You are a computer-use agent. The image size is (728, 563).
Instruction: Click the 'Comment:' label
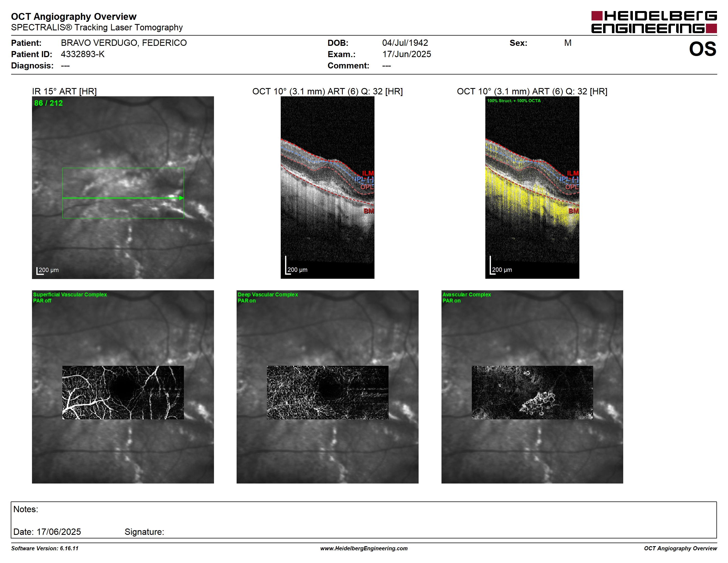(x=348, y=65)
